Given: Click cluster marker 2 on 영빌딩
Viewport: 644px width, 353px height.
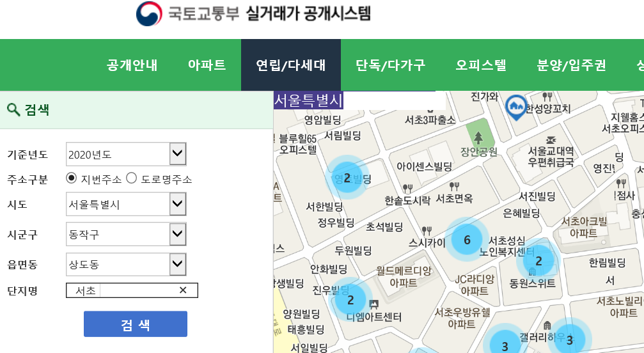Looking at the screenshot, I should tap(347, 177).
